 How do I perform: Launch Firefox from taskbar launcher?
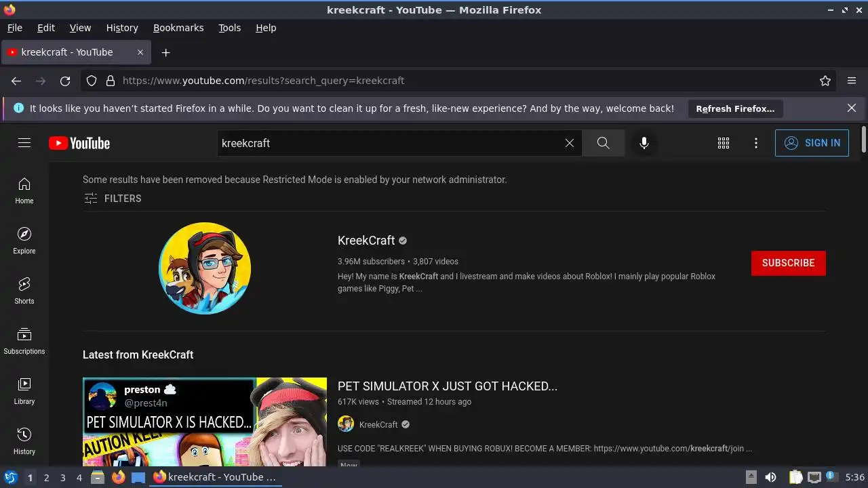pyautogui.click(x=119, y=477)
